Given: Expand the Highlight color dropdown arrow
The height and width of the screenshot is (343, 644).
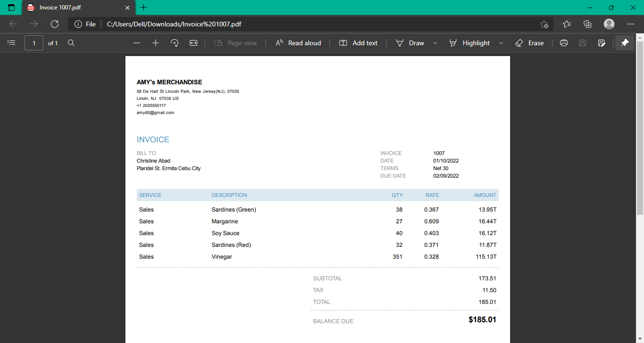Looking at the screenshot, I should 501,43.
